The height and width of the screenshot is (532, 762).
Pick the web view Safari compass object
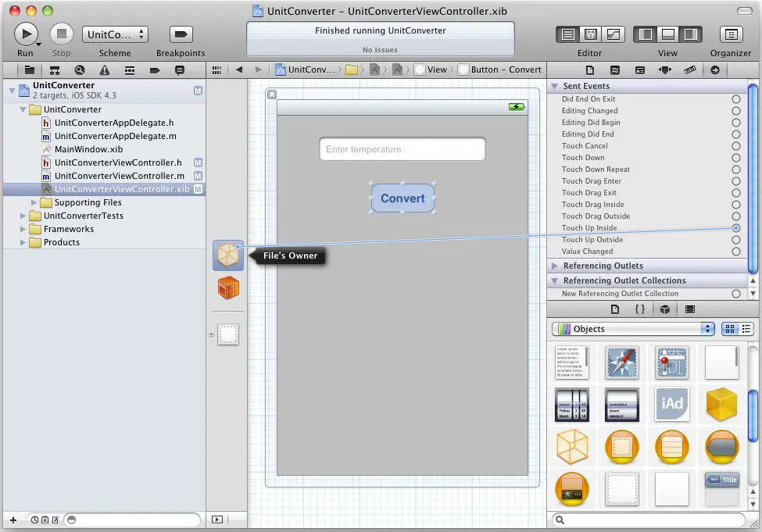click(x=622, y=362)
